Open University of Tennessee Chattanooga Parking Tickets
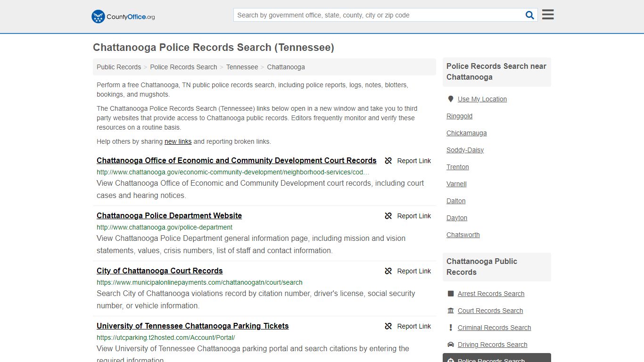Image resolution: width=644 pixels, height=362 pixels. point(193,326)
